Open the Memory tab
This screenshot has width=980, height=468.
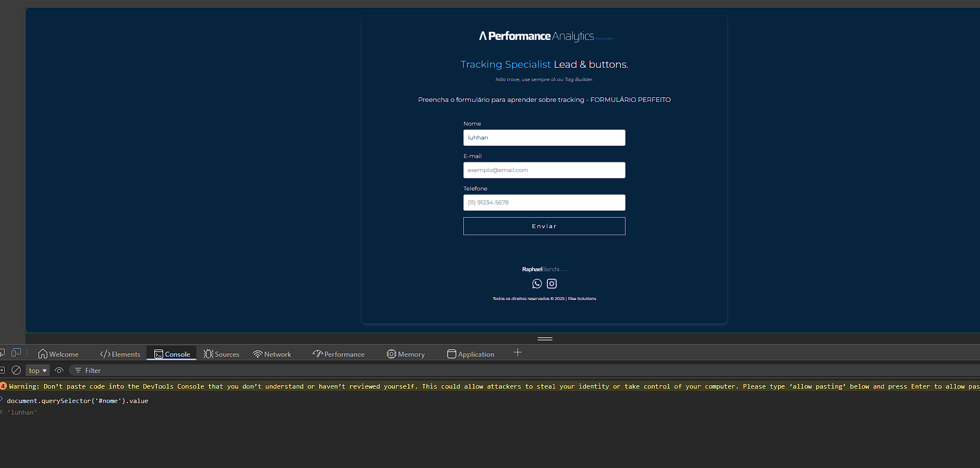pos(405,354)
